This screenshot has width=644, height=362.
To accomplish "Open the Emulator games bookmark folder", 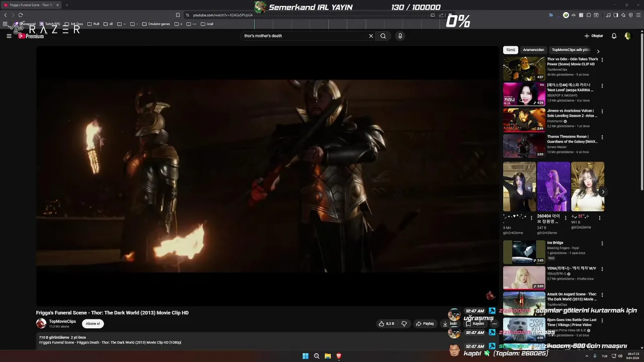I will coord(156,24).
